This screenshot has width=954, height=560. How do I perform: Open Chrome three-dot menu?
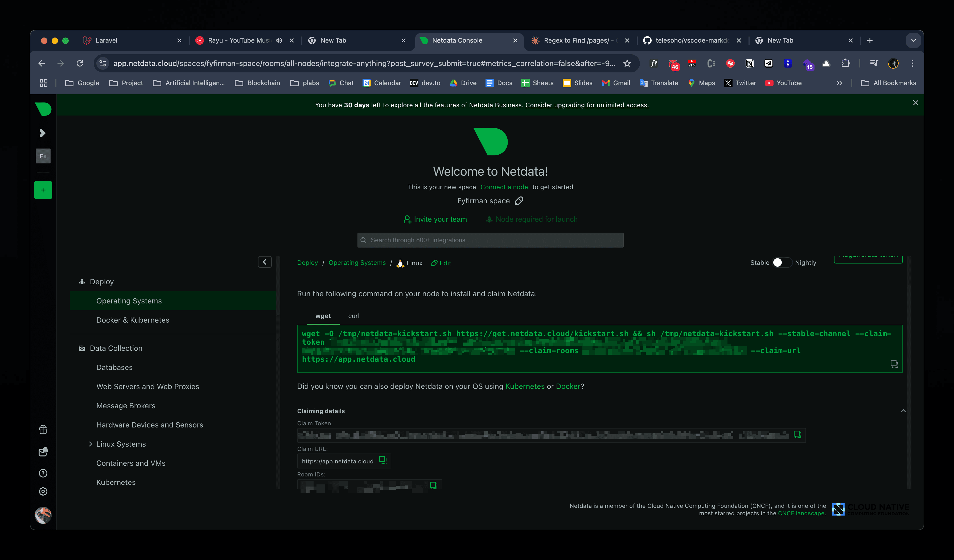(912, 63)
